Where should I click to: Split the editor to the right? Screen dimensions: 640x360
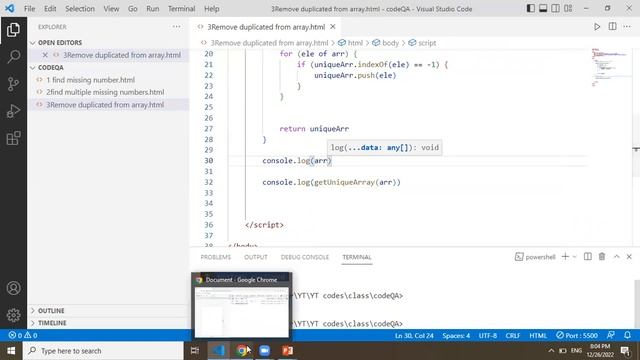pyautogui.click(x=612, y=27)
